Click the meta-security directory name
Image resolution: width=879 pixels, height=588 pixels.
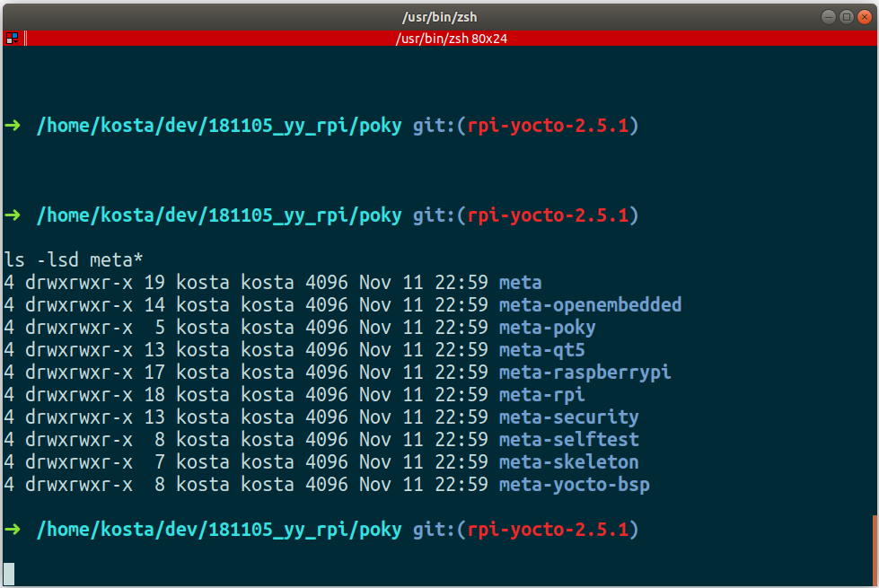(568, 417)
